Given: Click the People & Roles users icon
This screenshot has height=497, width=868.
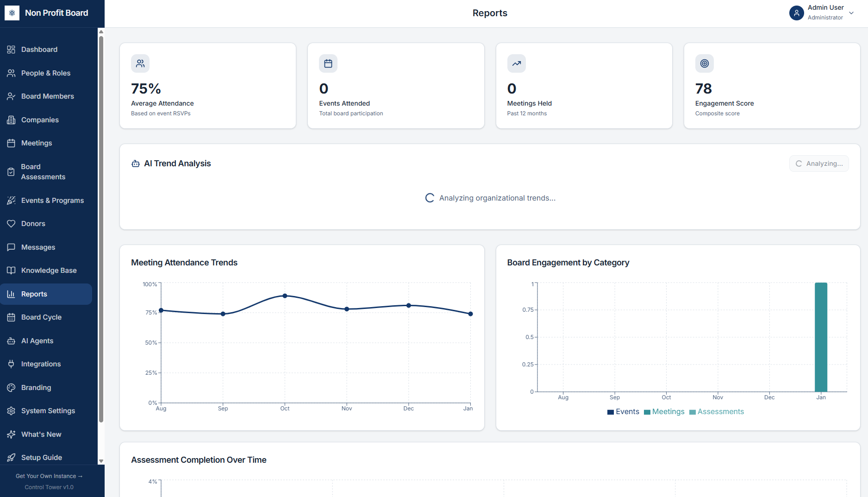Looking at the screenshot, I should 11,73.
